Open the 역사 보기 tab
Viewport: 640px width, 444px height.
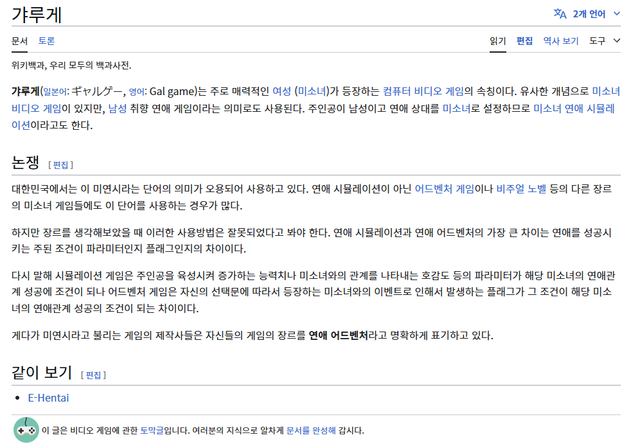click(561, 41)
